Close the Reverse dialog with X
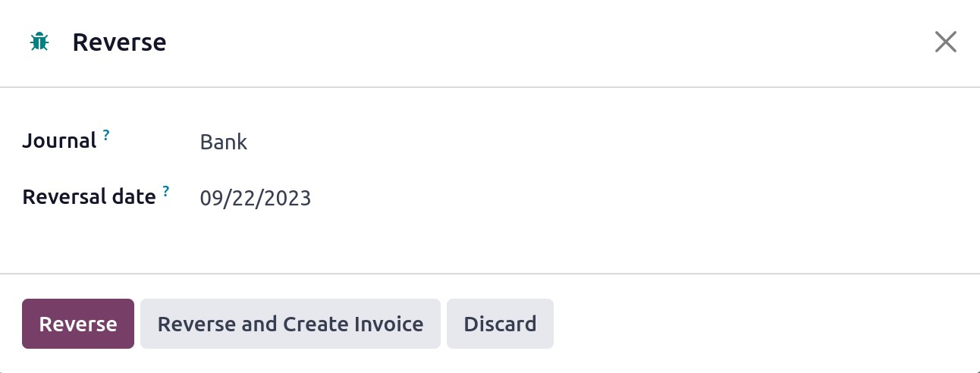The image size is (980, 373). [945, 42]
